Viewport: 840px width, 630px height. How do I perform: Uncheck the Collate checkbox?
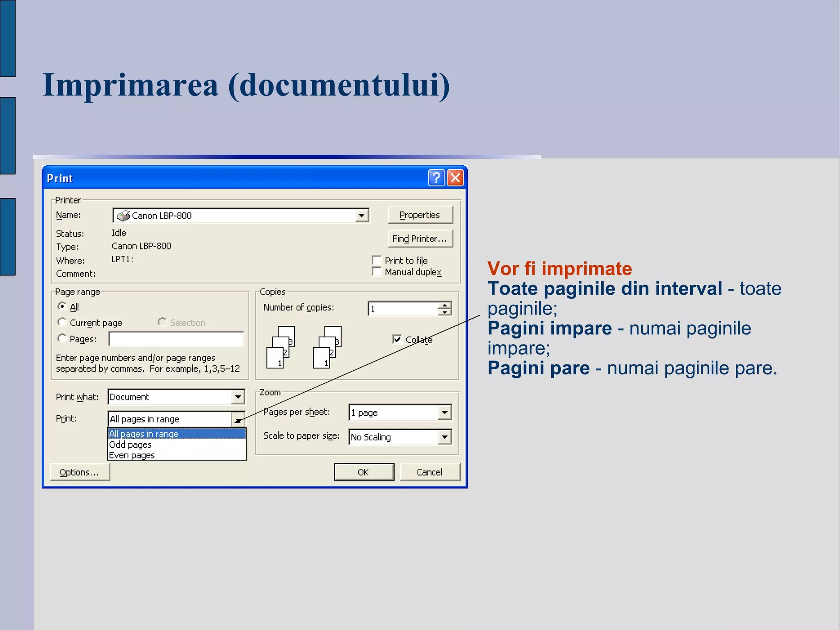coord(397,339)
